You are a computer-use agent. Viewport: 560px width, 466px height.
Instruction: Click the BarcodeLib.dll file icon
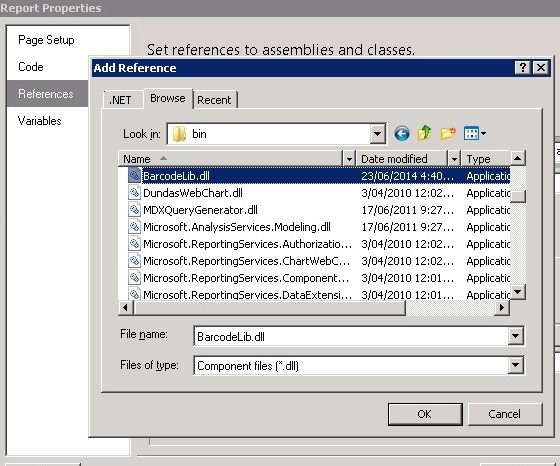click(134, 176)
